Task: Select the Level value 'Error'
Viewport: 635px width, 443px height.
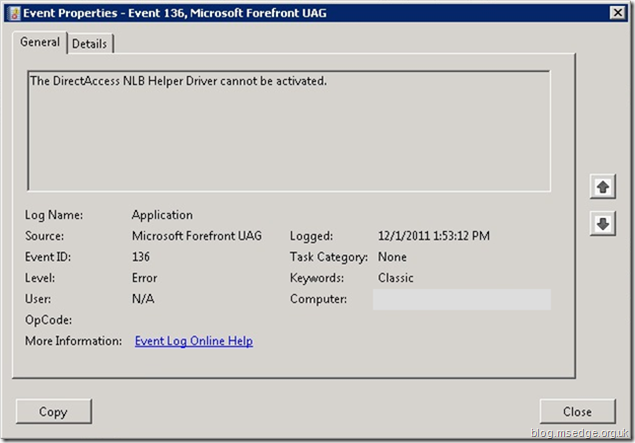Action: coord(144,278)
